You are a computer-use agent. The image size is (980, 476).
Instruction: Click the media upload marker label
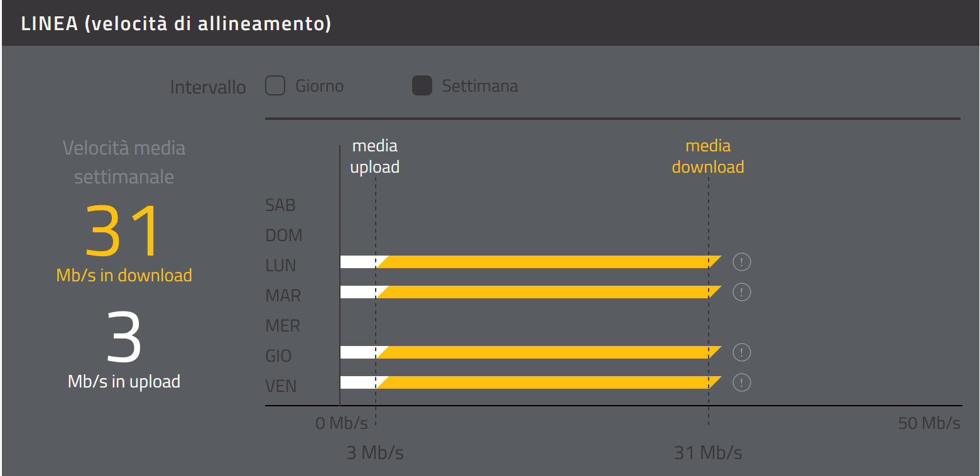tap(375, 156)
